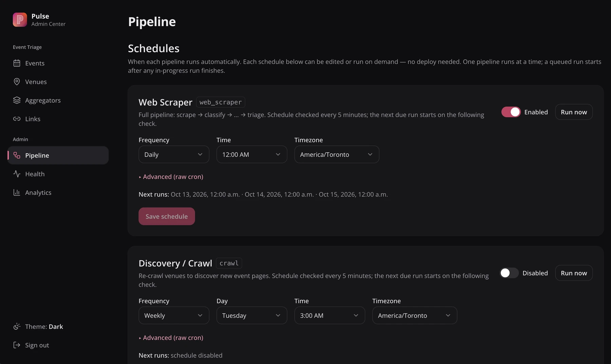Expand Advanced (raw cron) under Discovery / Crawl
611x364 pixels.
pyautogui.click(x=171, y=338)
